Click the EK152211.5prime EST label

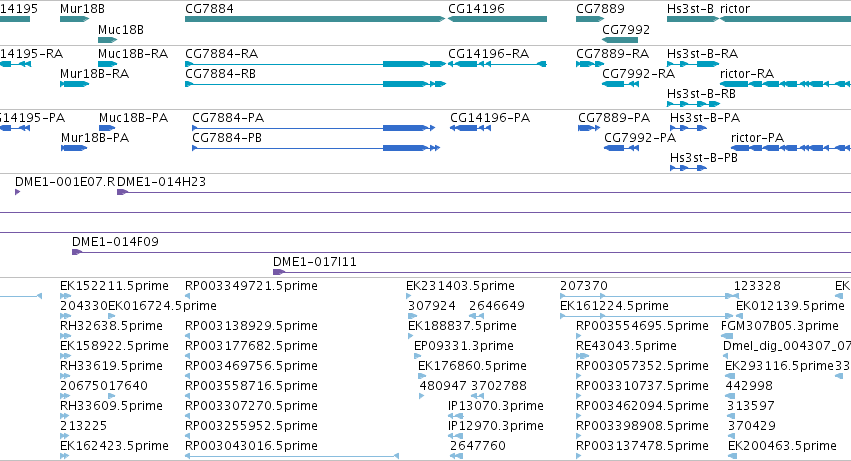tap(115, 286)
